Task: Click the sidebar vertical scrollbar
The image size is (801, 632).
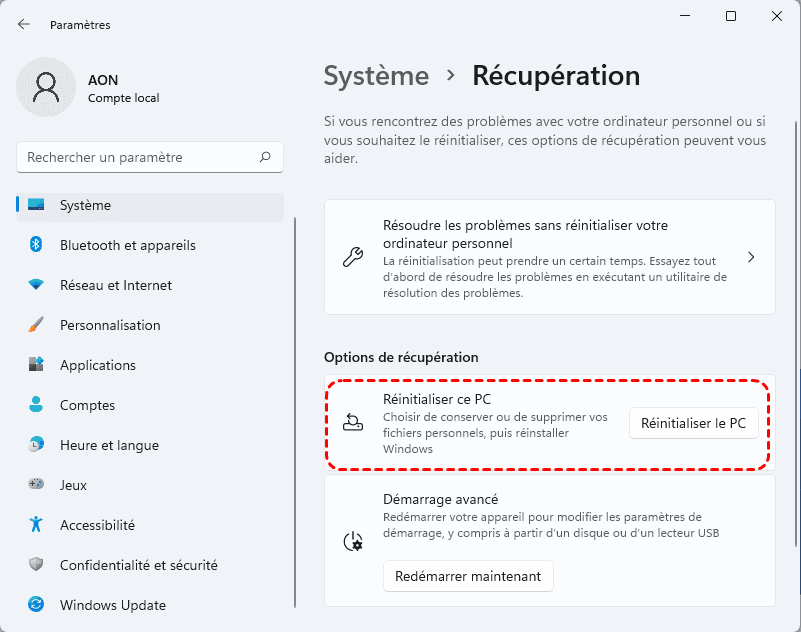Action: [x=295, y=410]
